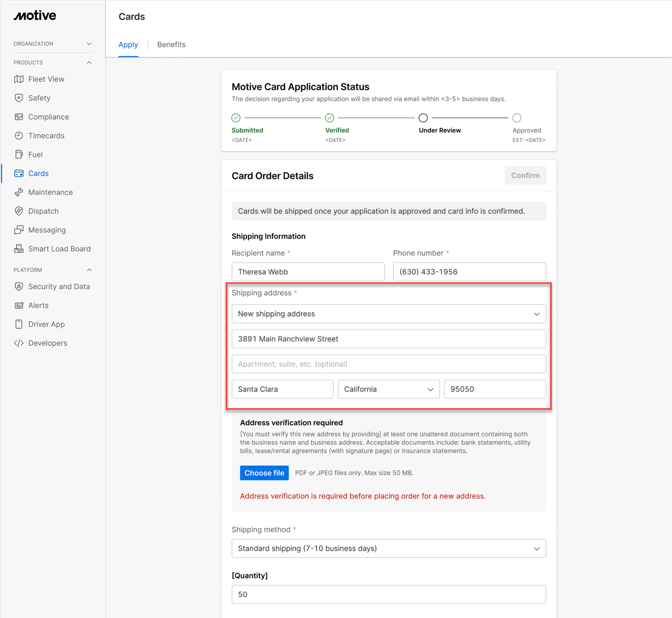Click the Developers code icon
Screen dimensions: 672x618
tap(19, 344)
